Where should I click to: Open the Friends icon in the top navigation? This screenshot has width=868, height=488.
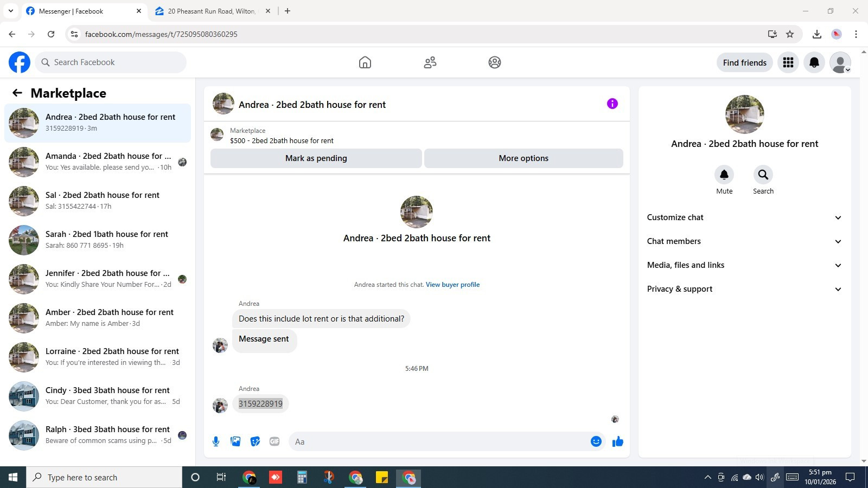tap(430, 62)
